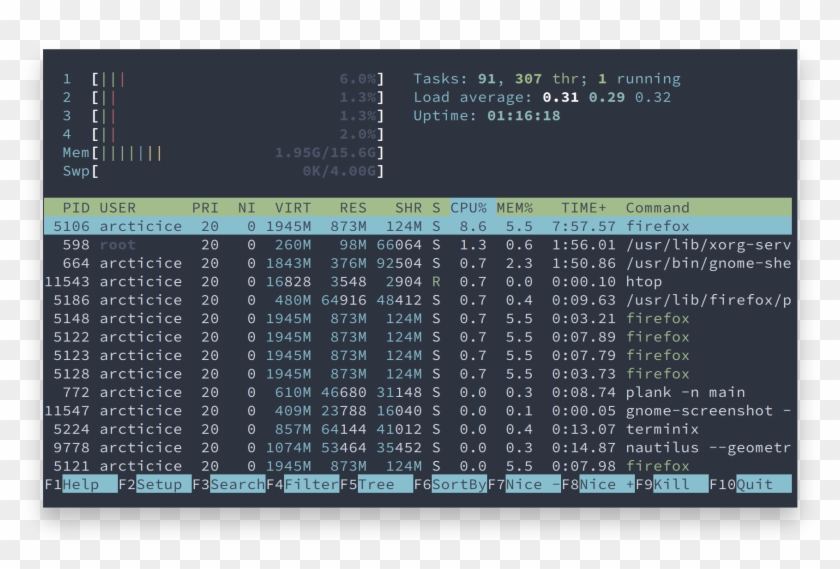Click Quit in the function bar
The width and height of the screenshot is (840, 569).
(x=764, y=484)
